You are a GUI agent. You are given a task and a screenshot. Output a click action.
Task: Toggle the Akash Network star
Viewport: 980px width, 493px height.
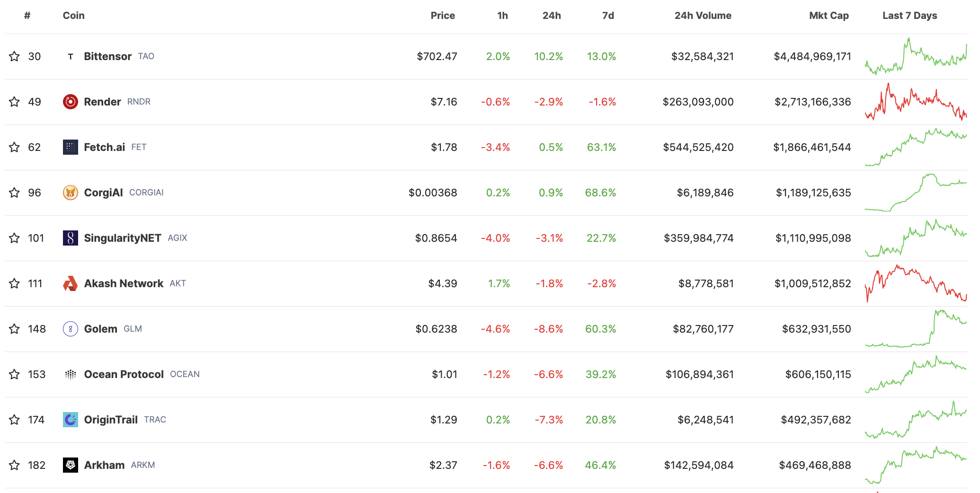[14, 283]
